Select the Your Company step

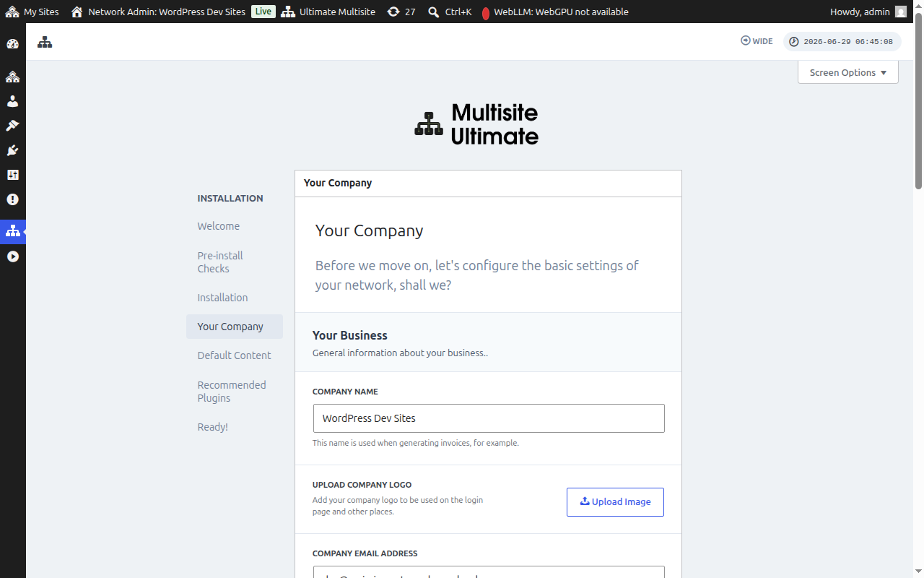pyautogui.click(x=235, y=327)
